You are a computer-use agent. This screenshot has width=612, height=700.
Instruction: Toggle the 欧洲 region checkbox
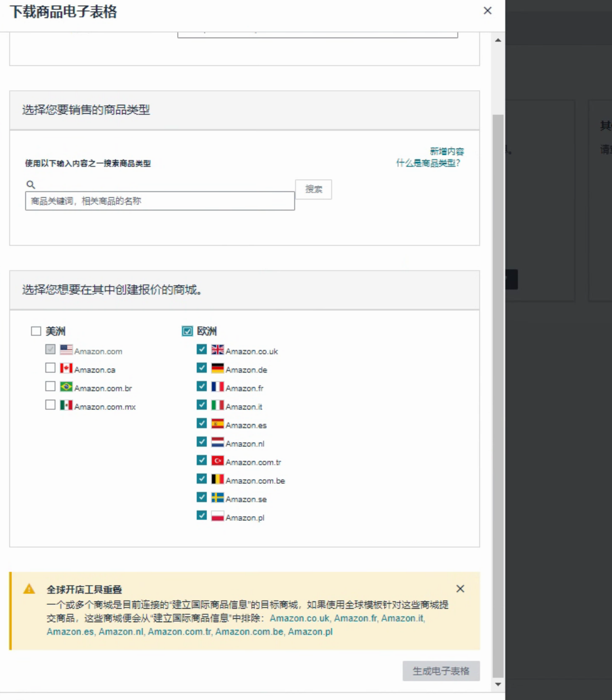coord(187,331)
